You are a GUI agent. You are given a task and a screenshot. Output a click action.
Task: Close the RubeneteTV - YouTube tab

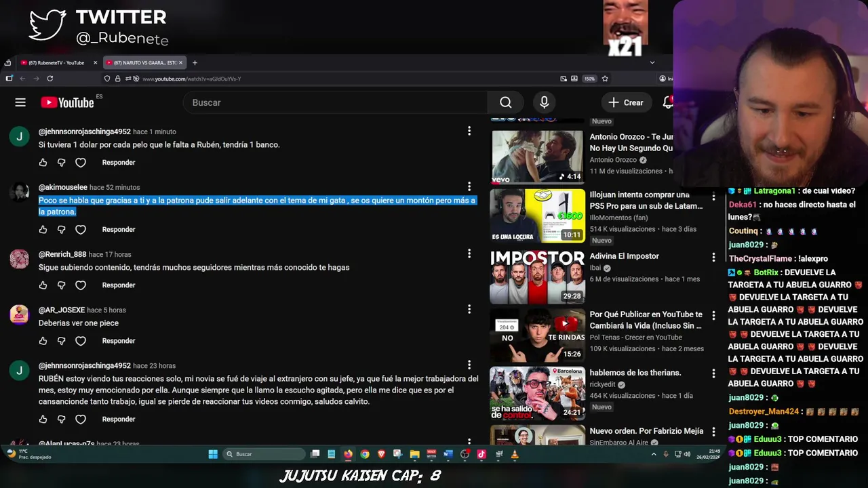(95, 62)
